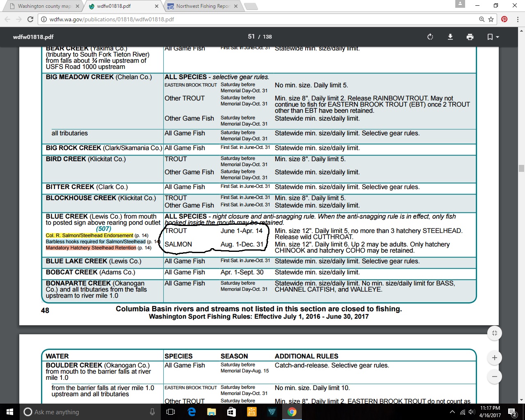The height and width of the screenshot is (420, 525).
Task: Close the wdfw01818.pdf tab
Action: coord(157,6)
